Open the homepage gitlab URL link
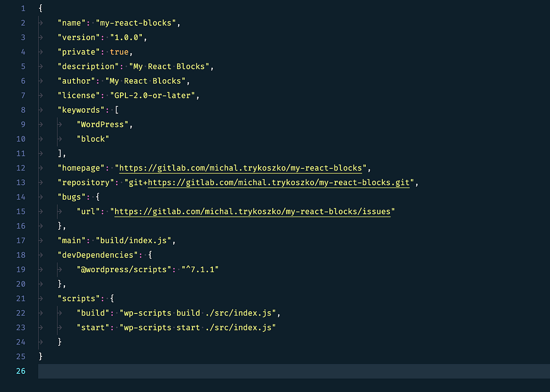The height and width of the screenshot is (392, 550). (x=240, y=168)
